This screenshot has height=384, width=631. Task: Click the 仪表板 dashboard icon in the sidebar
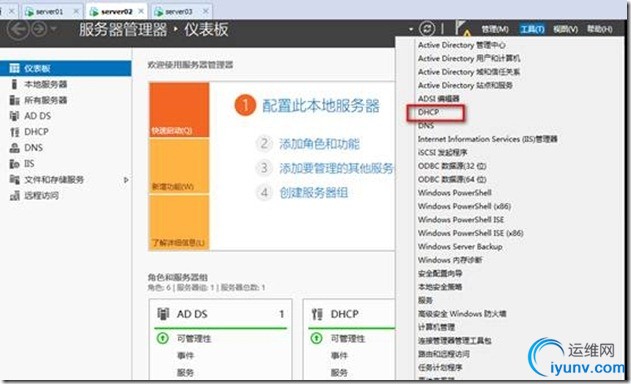(14, 68)
